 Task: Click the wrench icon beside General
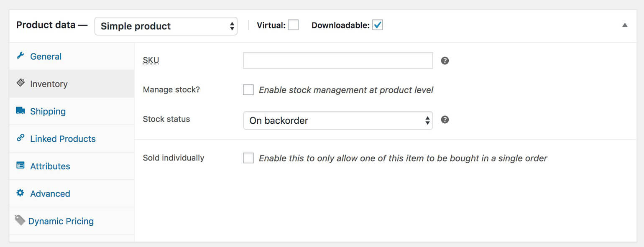point(20,56)
